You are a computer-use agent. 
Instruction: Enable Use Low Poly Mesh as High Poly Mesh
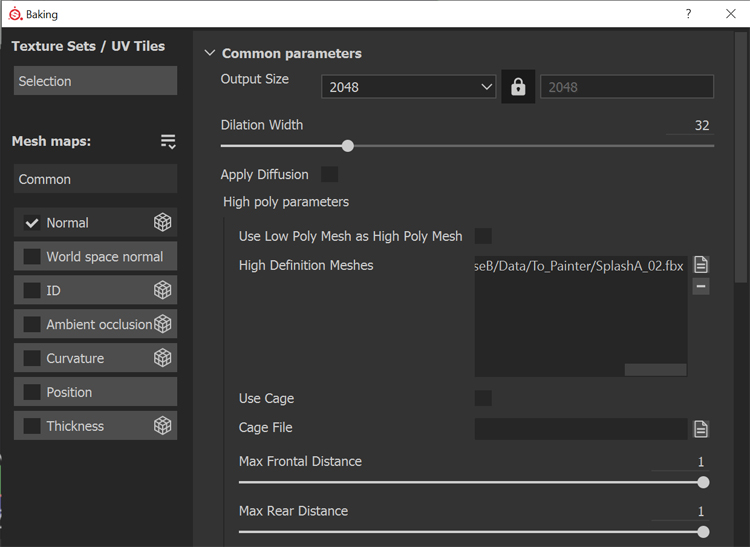pos(483,236)
